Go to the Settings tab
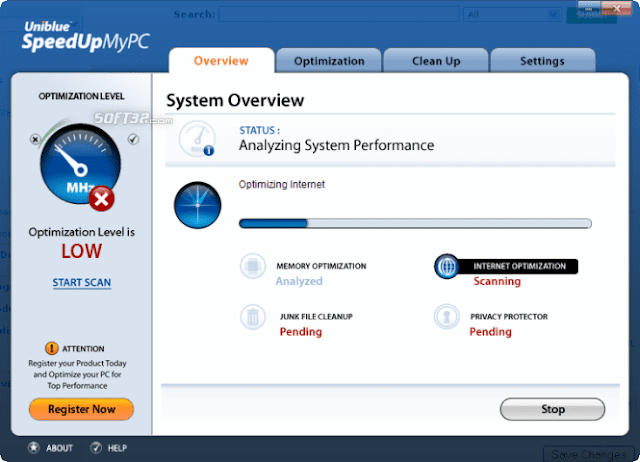This screenshot has height=462, width=640. 542,61
